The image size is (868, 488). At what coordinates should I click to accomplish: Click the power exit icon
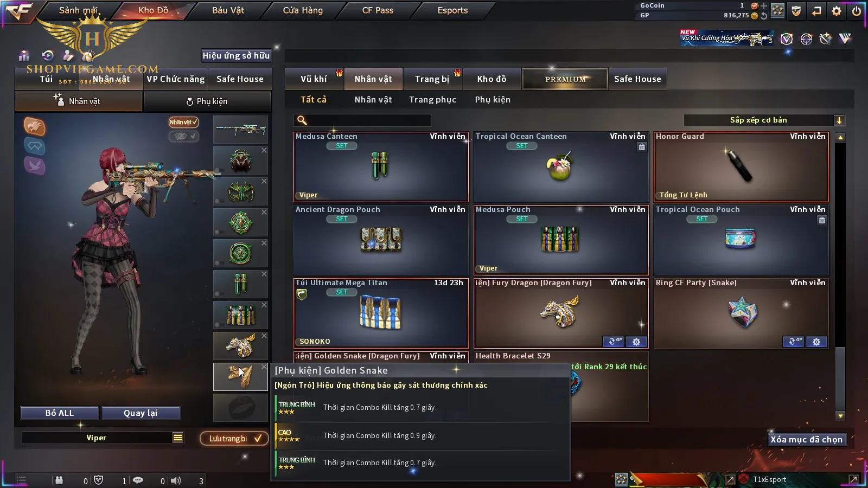pyautogui.click(x=857, y=11)
